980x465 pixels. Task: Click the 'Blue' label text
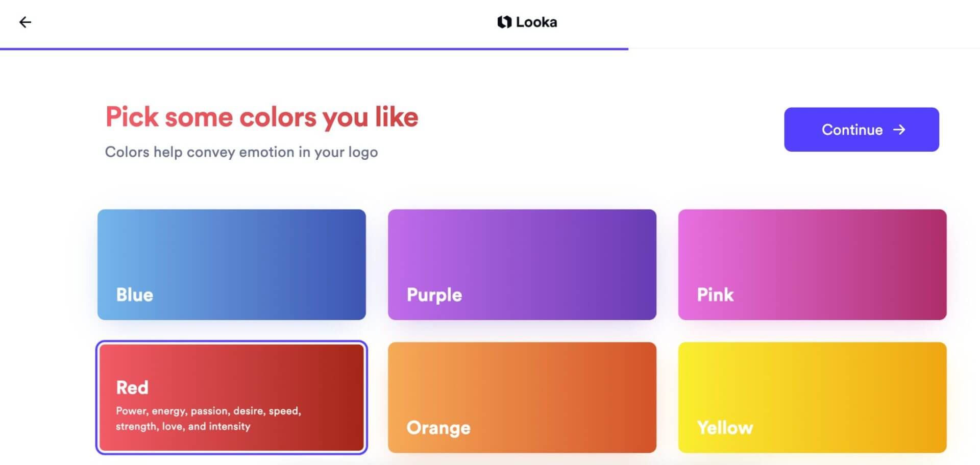pyautogui.click(x=135, y=295)
